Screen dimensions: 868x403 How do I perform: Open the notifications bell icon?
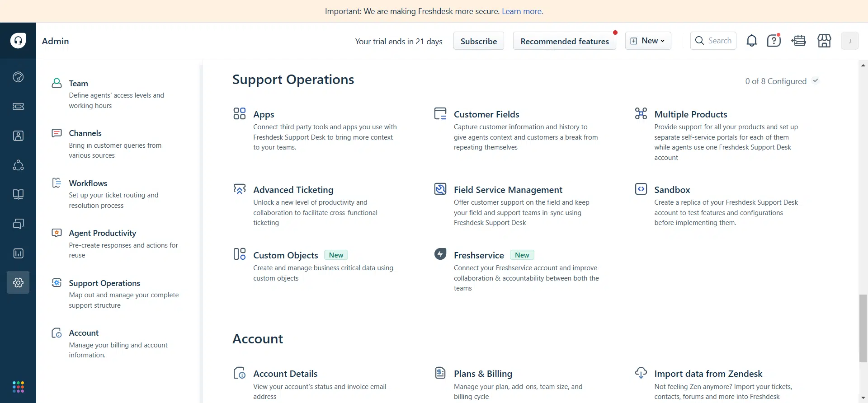coord(751,41)
